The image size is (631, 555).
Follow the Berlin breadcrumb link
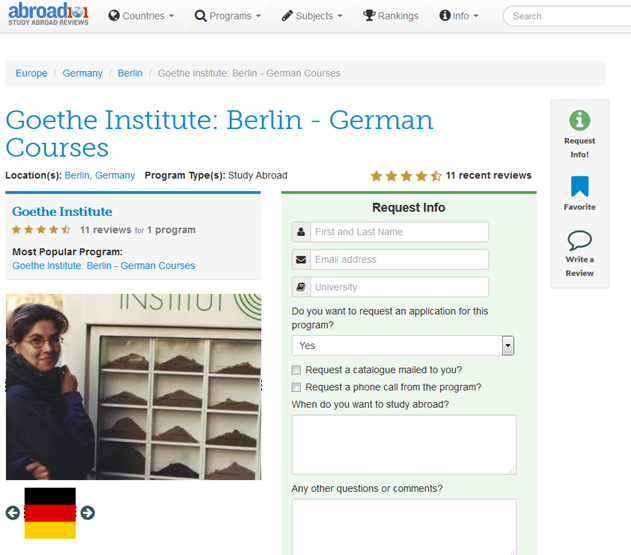(130, 73)
